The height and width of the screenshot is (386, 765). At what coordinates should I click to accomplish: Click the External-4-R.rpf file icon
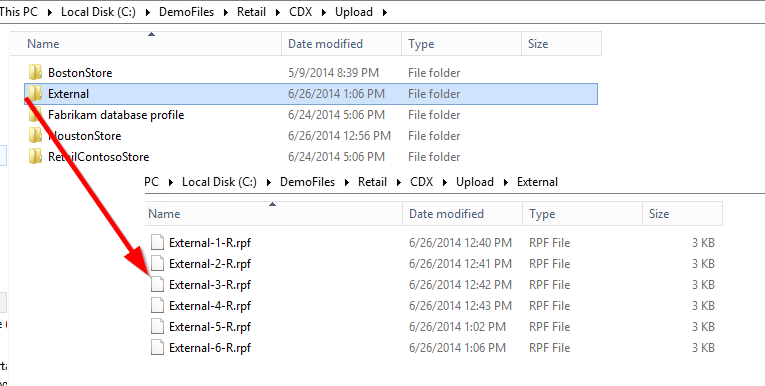coord(157,305)
